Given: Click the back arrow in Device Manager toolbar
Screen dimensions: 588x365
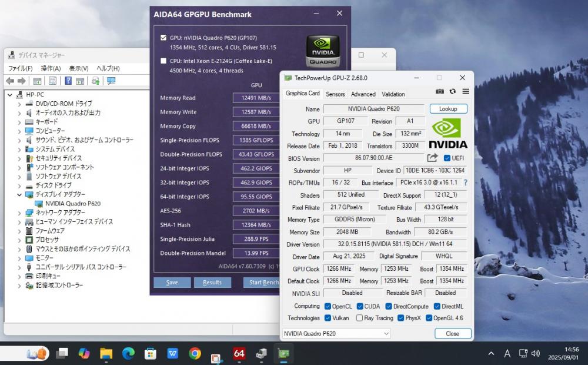Looking at the screenshot, I should pyautogui.click(x=10, y=81).
